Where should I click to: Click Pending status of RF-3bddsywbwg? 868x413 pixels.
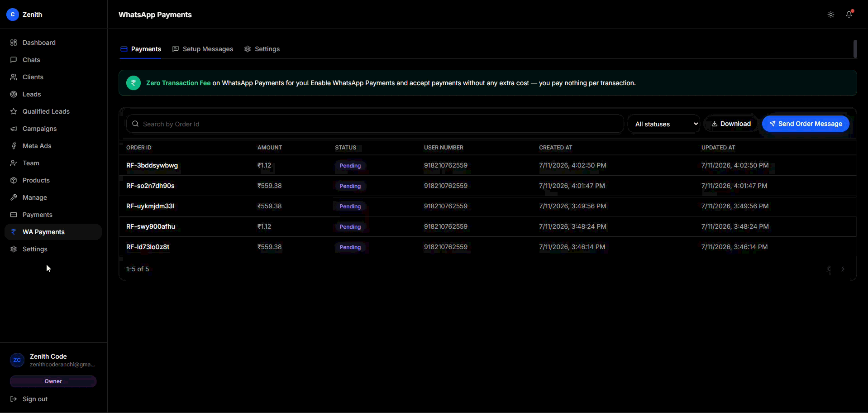(350, 166)
